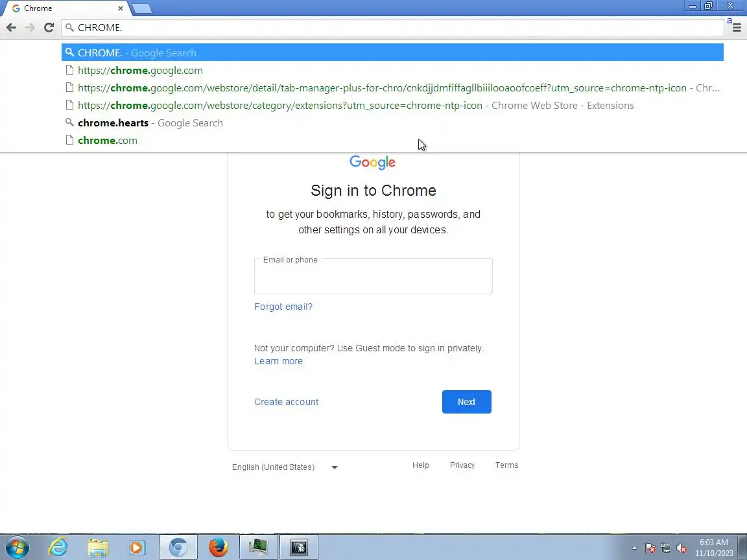This screenshot has height=560, width=747.
Task: Click the muted volume tray icon
Action: point(682,548)
